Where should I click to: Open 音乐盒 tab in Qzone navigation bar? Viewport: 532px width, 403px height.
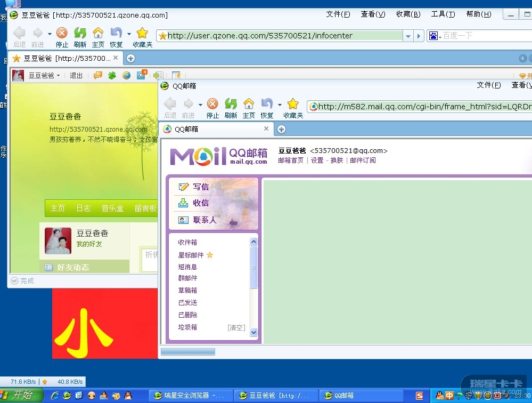112,208
